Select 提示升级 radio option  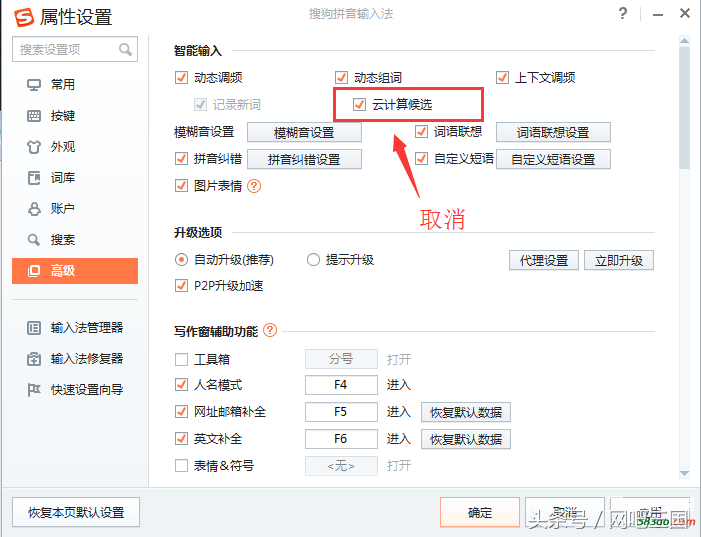click(x=313, y=259)
